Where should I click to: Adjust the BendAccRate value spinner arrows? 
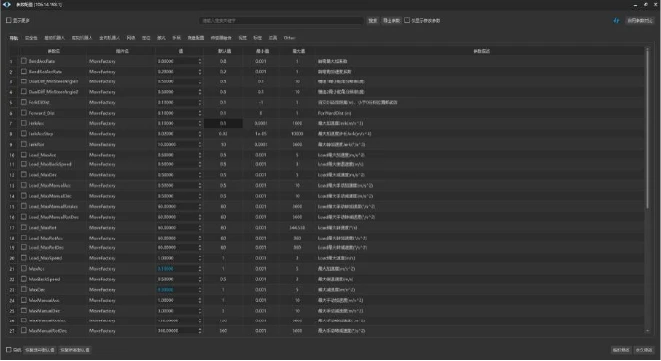200,61
